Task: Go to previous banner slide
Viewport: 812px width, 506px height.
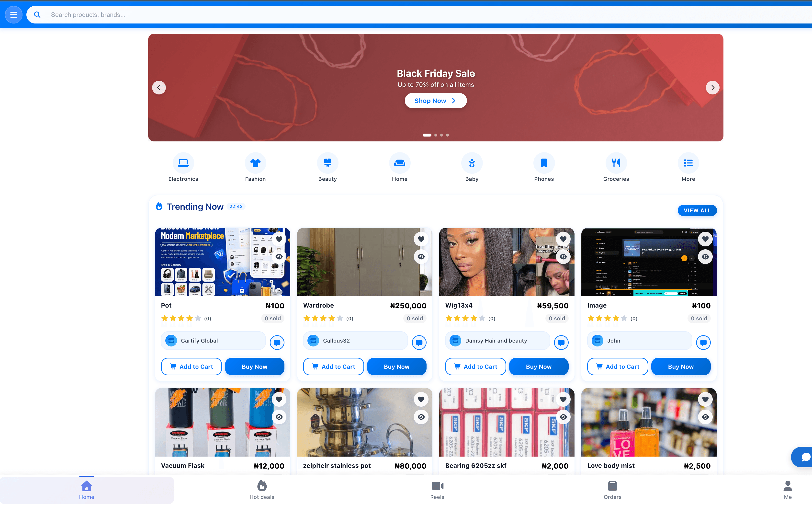Action: coord(159,88)
